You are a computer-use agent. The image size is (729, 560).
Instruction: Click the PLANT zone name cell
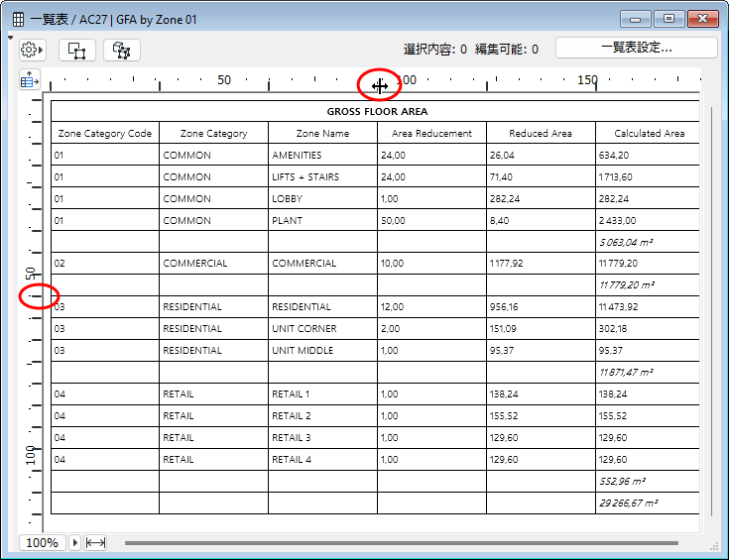(x=322, y=220)
